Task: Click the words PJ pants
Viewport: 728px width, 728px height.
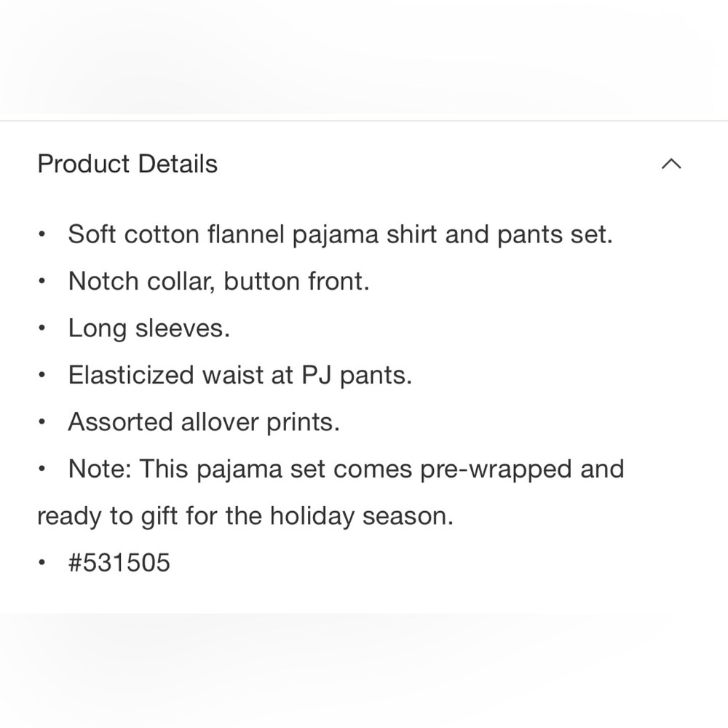Action: [x=356, y=376]
